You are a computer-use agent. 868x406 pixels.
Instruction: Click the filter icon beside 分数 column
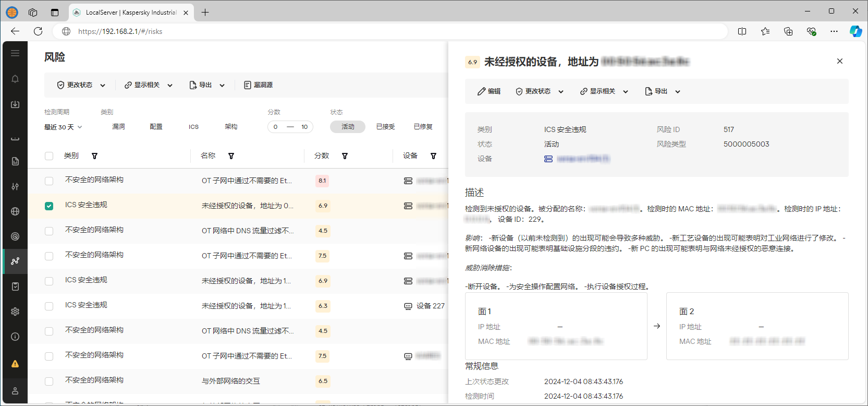coord(345,156)
